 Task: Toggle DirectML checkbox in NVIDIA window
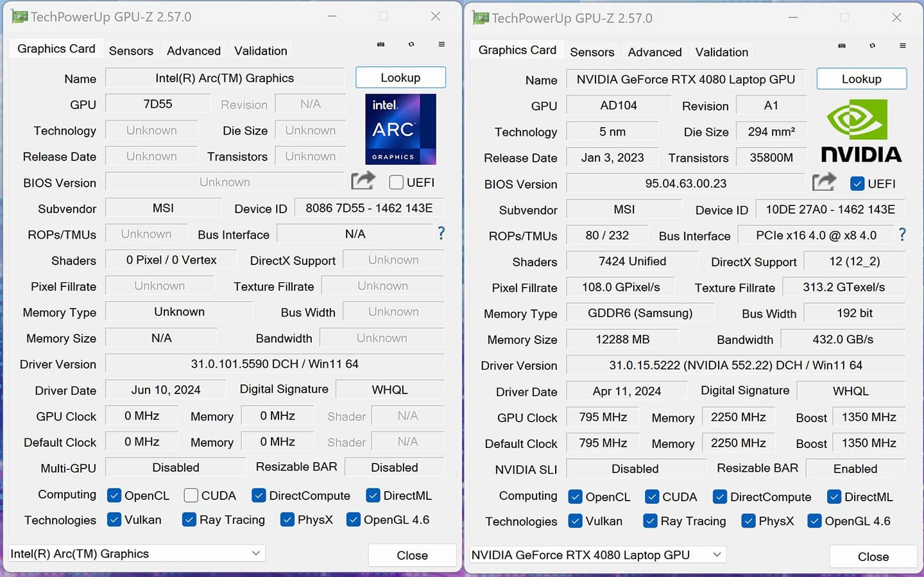pyautogui.click(x=834, y=497)
